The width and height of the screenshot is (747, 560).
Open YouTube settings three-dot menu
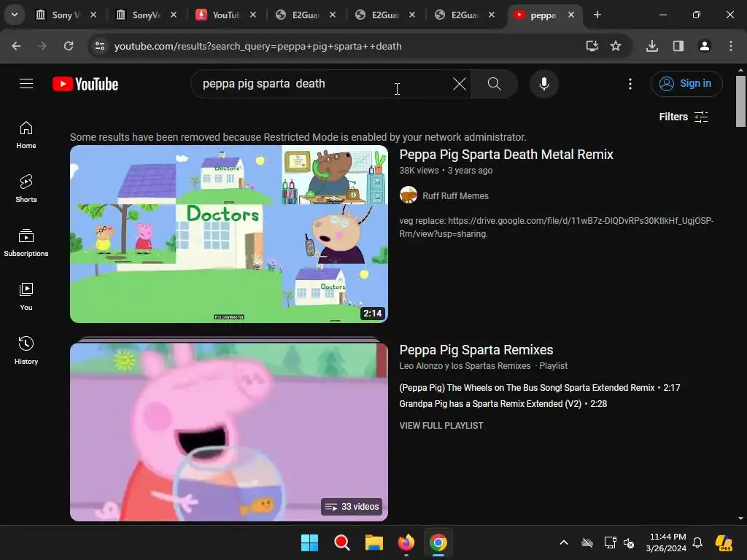tap(630, 84)
